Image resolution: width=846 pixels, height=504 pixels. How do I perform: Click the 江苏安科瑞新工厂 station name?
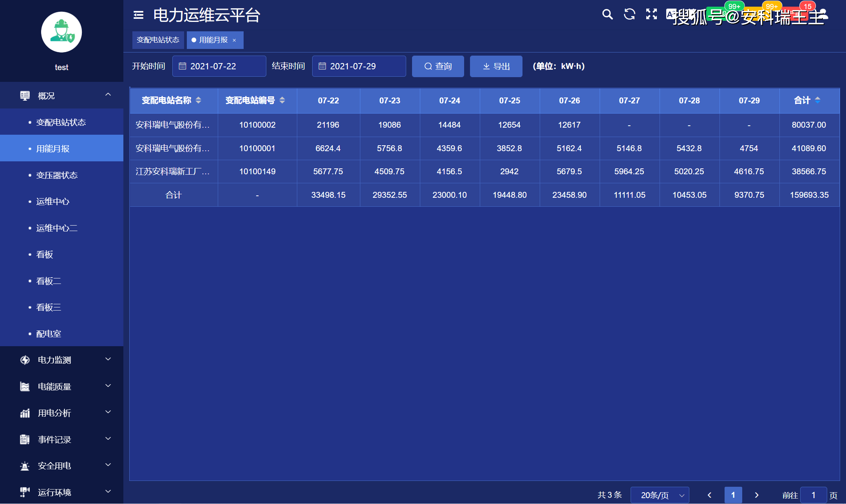click(x=173, y=172)
